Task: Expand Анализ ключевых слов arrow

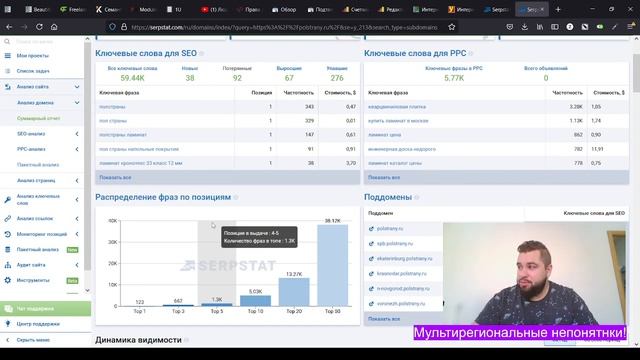Action: (x=77, y=200)
